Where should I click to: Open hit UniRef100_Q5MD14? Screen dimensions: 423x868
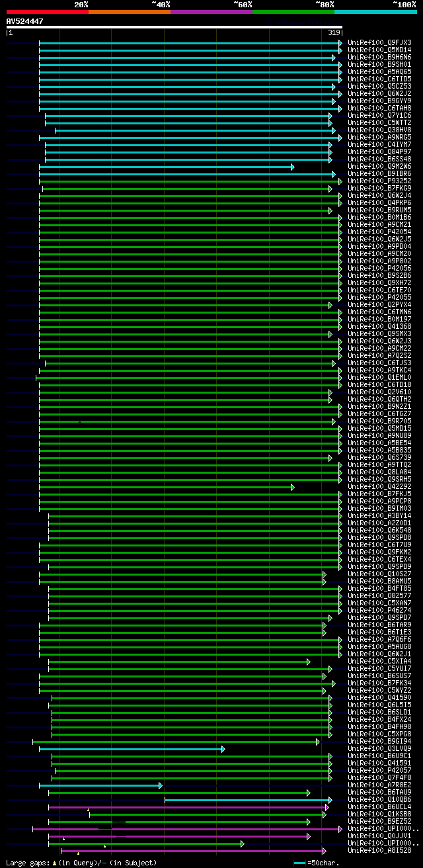pyautogui.click(x=380, y=50)
